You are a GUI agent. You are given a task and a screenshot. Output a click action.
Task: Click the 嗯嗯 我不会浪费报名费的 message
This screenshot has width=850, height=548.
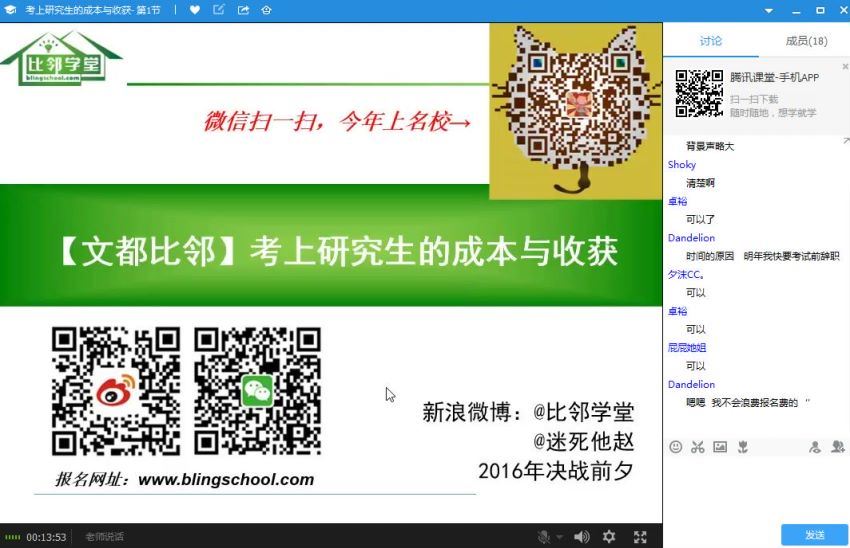click(x=748, y=403)
